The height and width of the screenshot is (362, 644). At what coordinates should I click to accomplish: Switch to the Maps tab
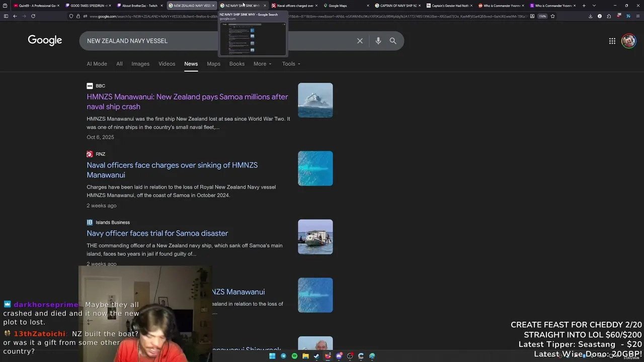click(213, 64)
